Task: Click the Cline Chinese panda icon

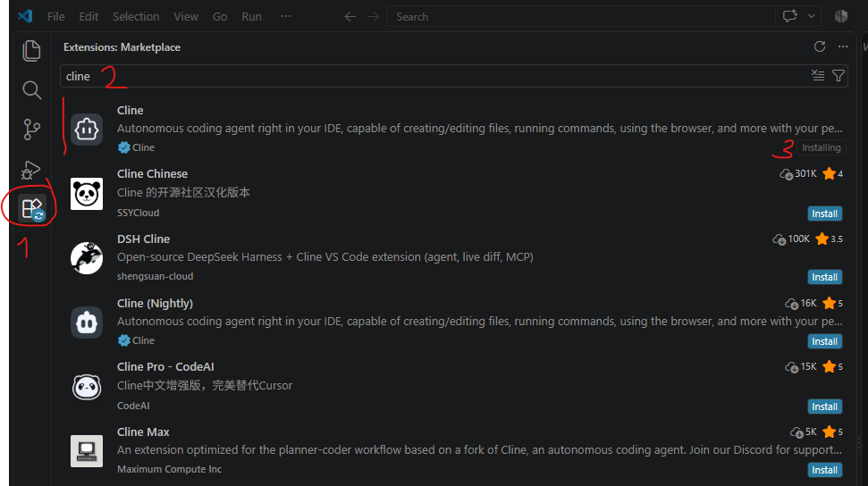Action: (87, 194)
